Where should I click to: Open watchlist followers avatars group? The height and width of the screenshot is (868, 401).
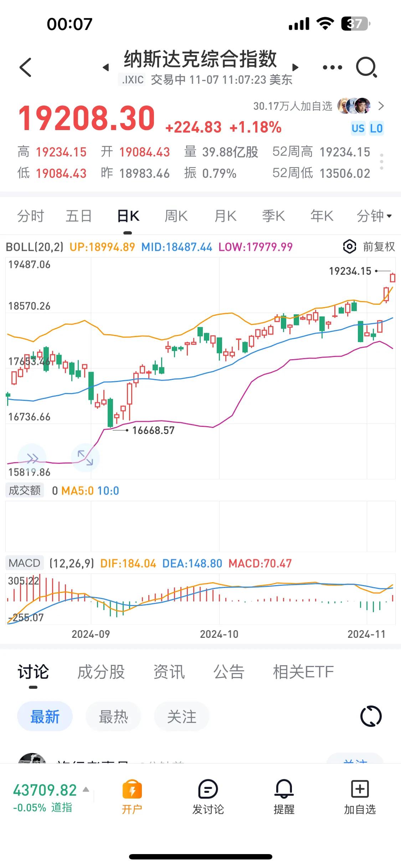pos(354,106)
